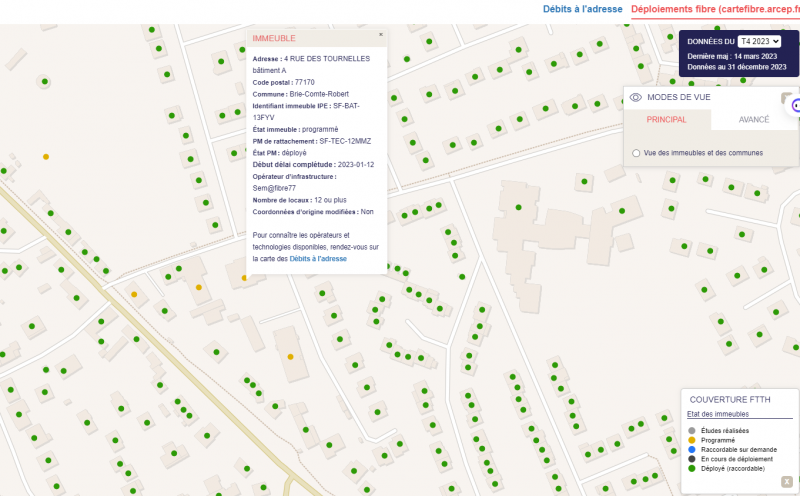Select the PRINCIPAL view mode tab

click(x=667, y=120)
